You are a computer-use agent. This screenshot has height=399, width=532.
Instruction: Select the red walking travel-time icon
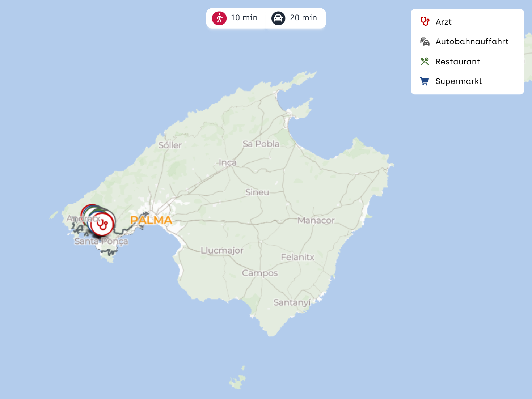click(219, 18)
